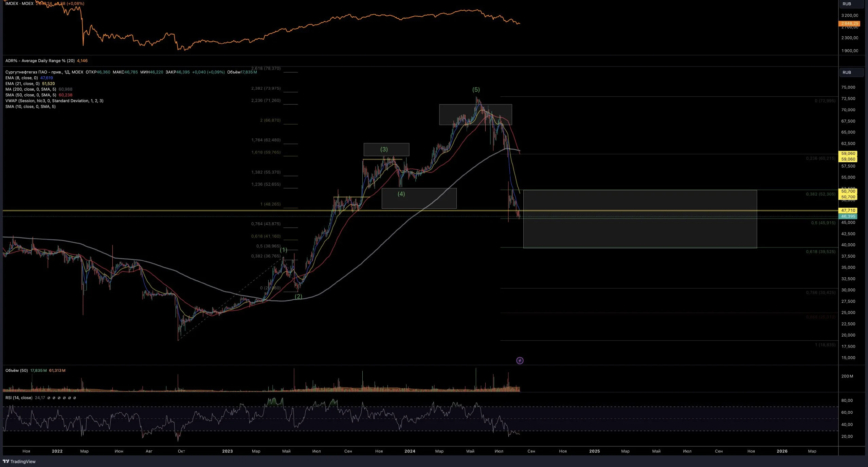Select the (2) wave label
The image size is (868, 467).
tap(298, 296)
